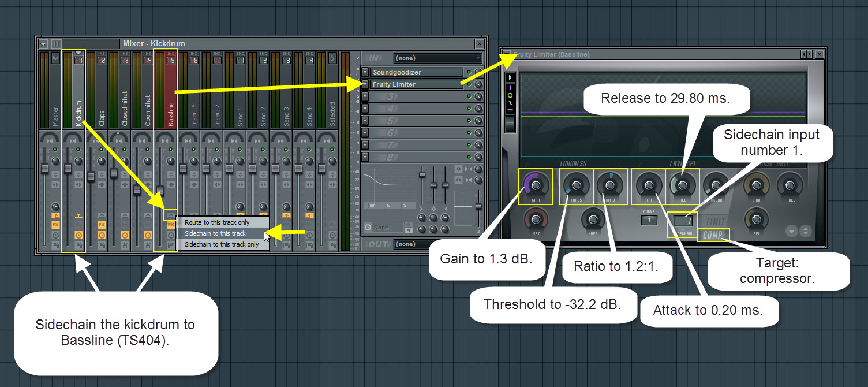Toggle the FX button on Master track
This screenshot has width=868, height=387.
[55, 225]
